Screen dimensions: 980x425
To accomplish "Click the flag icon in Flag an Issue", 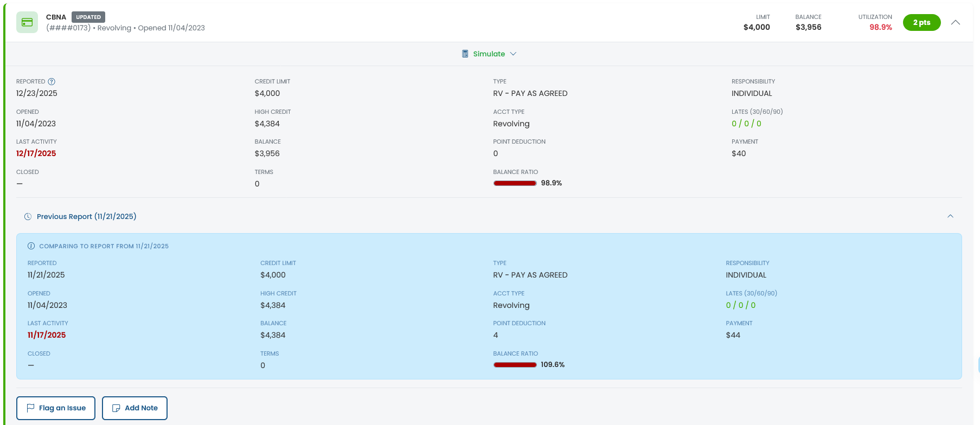I will 31,408.
